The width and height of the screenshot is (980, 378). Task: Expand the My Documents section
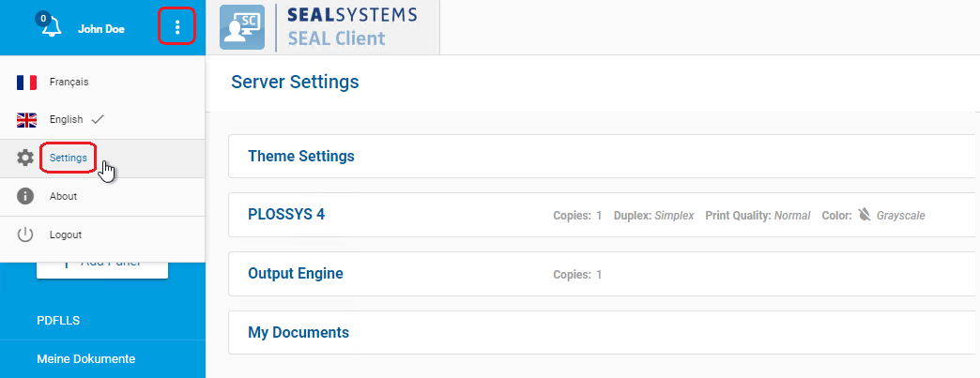[299, 332]
